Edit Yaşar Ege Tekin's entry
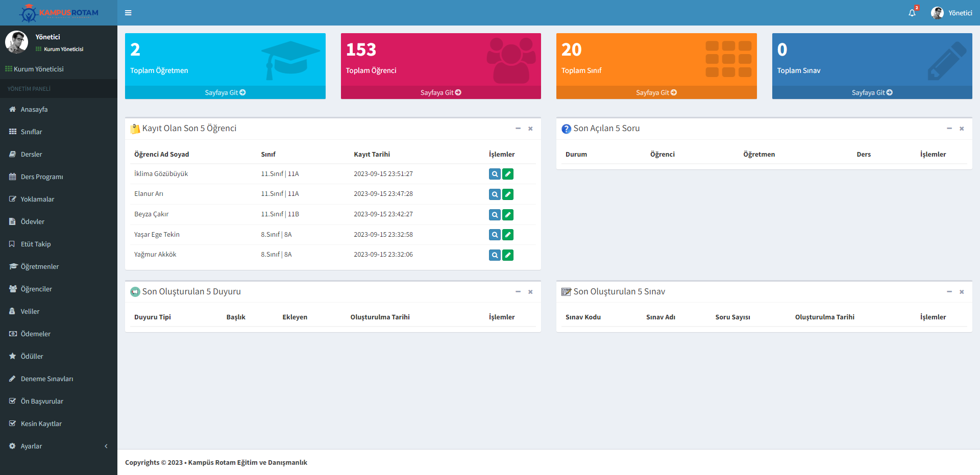Screen dimensions: 980x475 (x=508, y=235)
